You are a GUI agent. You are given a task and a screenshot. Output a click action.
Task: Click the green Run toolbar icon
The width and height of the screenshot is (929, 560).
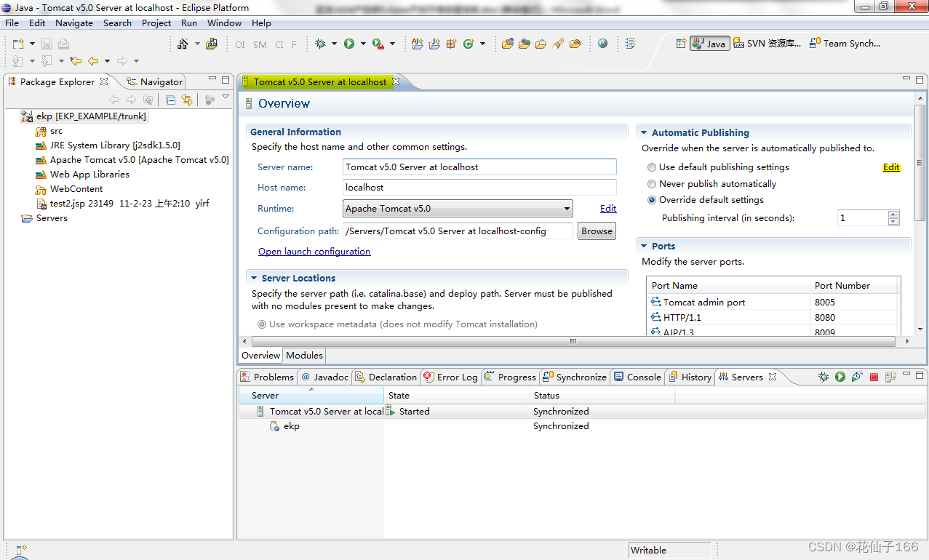(349, 44)
